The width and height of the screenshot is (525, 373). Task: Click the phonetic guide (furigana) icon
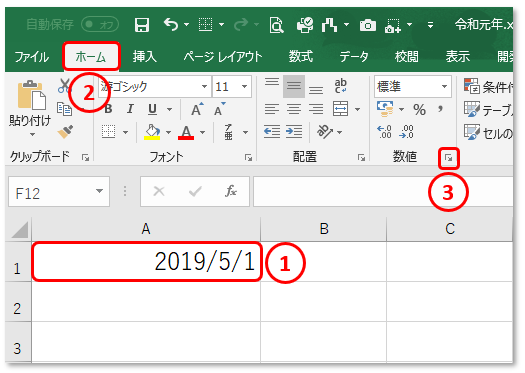coord(229,132)
